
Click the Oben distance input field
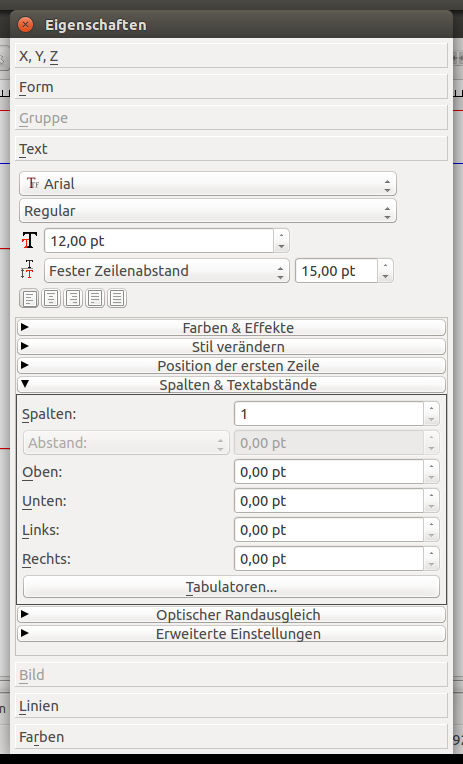coord(329,472)
